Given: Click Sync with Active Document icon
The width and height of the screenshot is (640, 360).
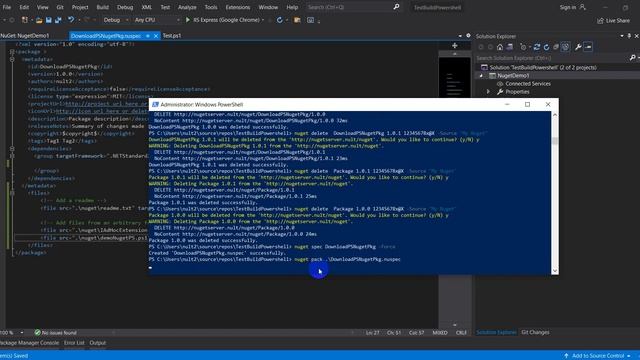Looking at the screenshot, I should tap(537, 47).
